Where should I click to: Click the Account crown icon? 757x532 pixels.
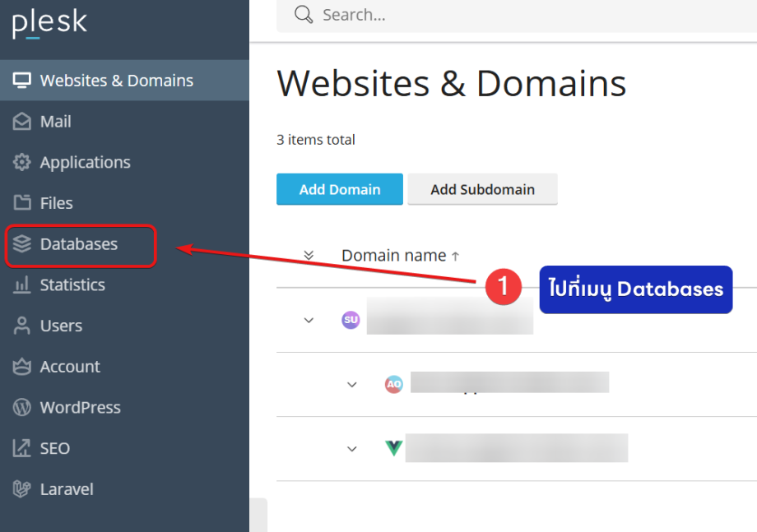[x=21, y=367]
